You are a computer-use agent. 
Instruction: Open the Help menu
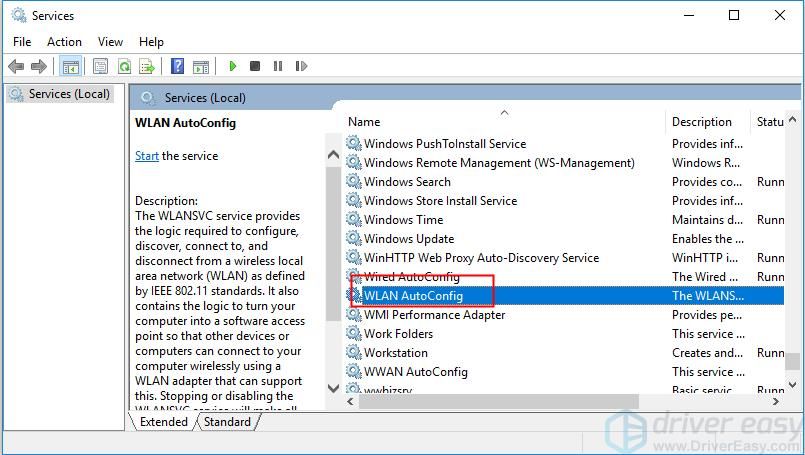pos(151,42)
